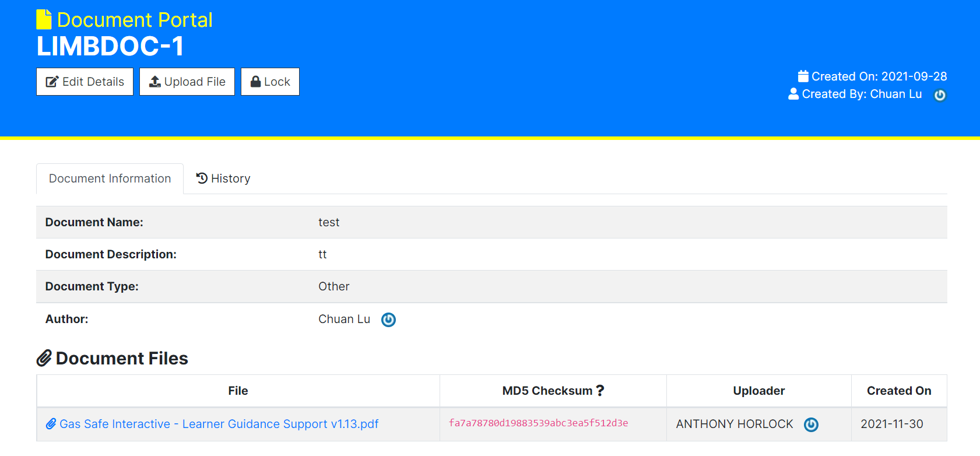Click the description value 'tt'
This screenshot has height=456, width=980.
coord(322,254)
